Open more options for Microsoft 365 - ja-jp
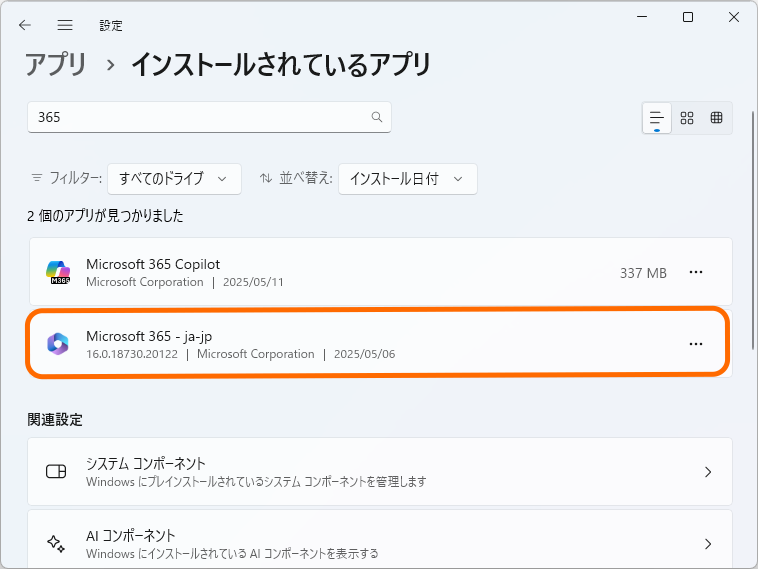This screenshot has width=758, height=569. [x=696, y=344]
